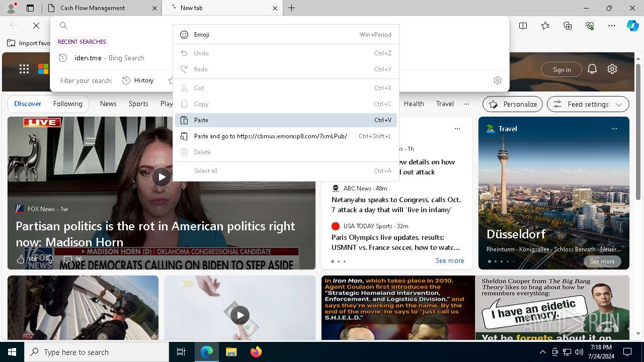
Task: Close the New tab browser tab
Action: tap(275, 8)
